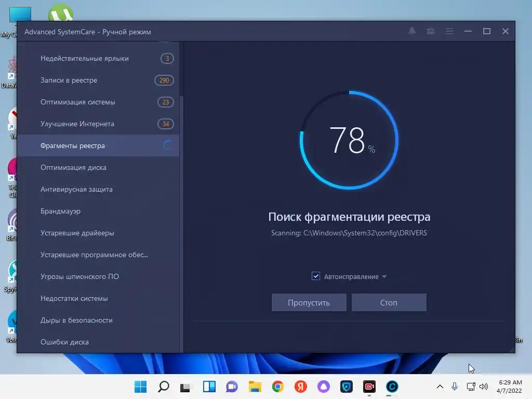Open the notification bell in title bar
The image size is (532, 399).
pos(412,31)
